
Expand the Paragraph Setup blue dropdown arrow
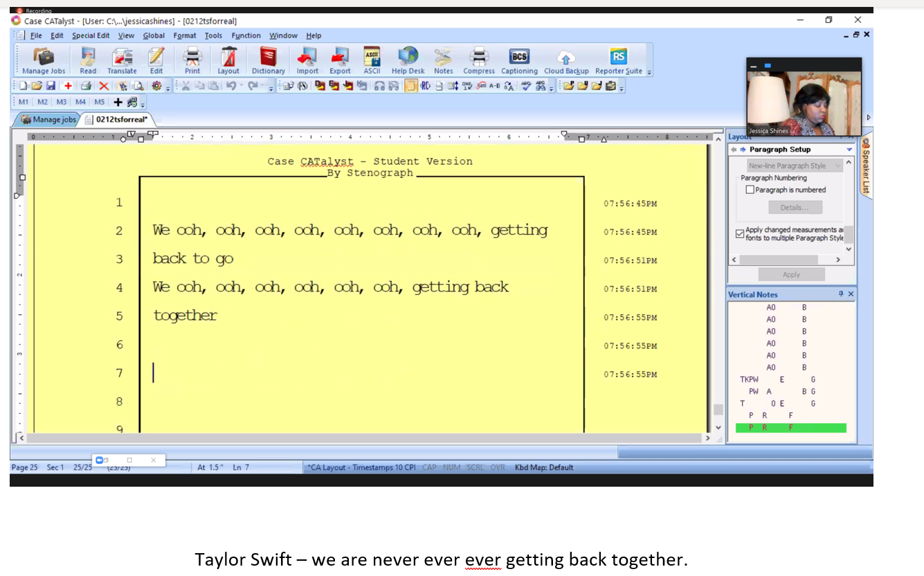(x=849, y=150)
